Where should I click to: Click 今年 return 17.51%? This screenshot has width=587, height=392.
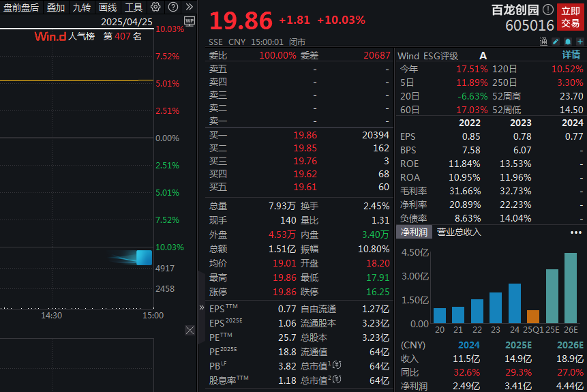472,70
